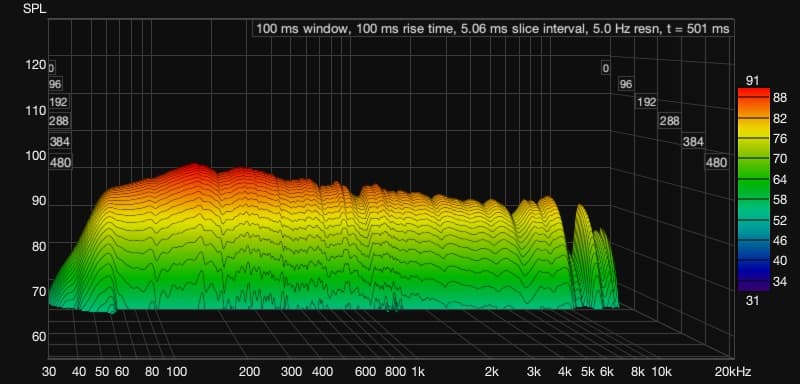The image size is (800, 384).
Task: Click the 76 tick on the color scale
Action: point(780,139)
